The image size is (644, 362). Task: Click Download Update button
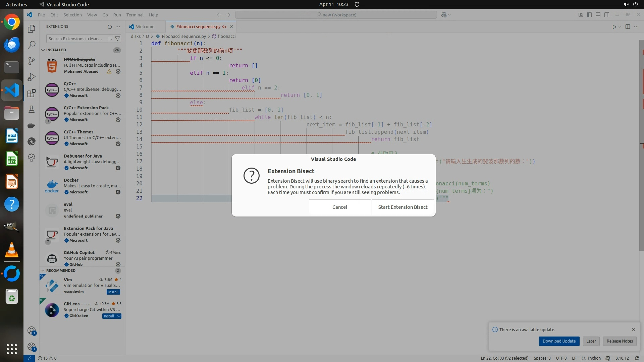click(x=559, y=341)
